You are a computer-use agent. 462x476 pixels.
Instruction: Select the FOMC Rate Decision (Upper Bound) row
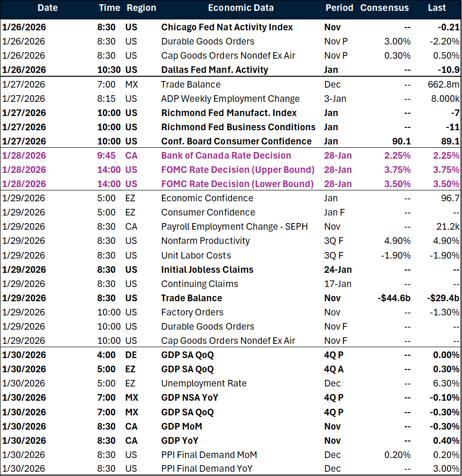pyautogui.click(x=239, y=170)
